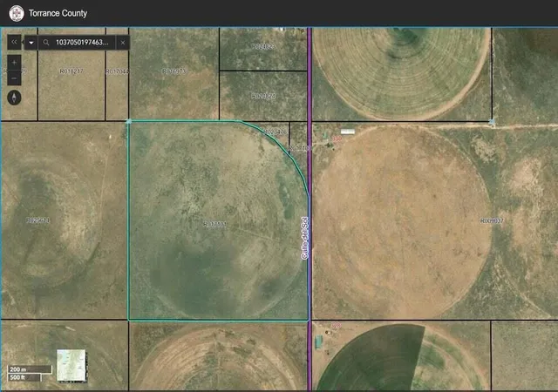Click the 200 m scale bar
558x392 pixels.
coord(30,369)
